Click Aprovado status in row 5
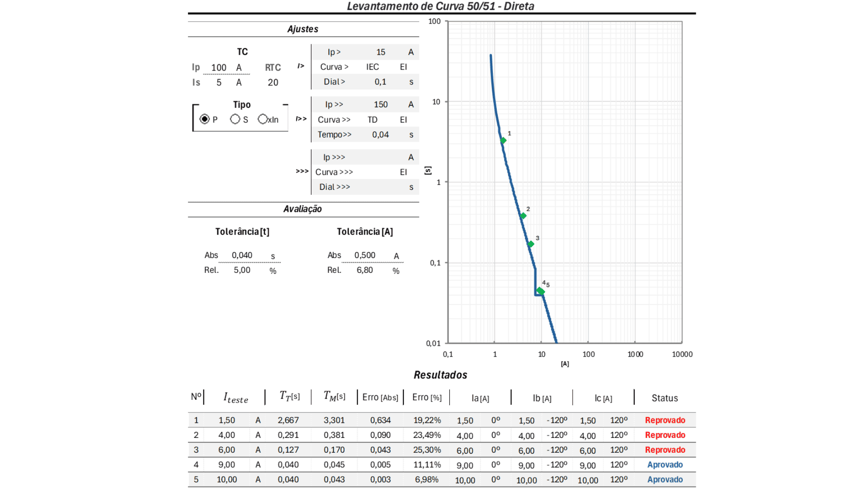 click(665, 479)
